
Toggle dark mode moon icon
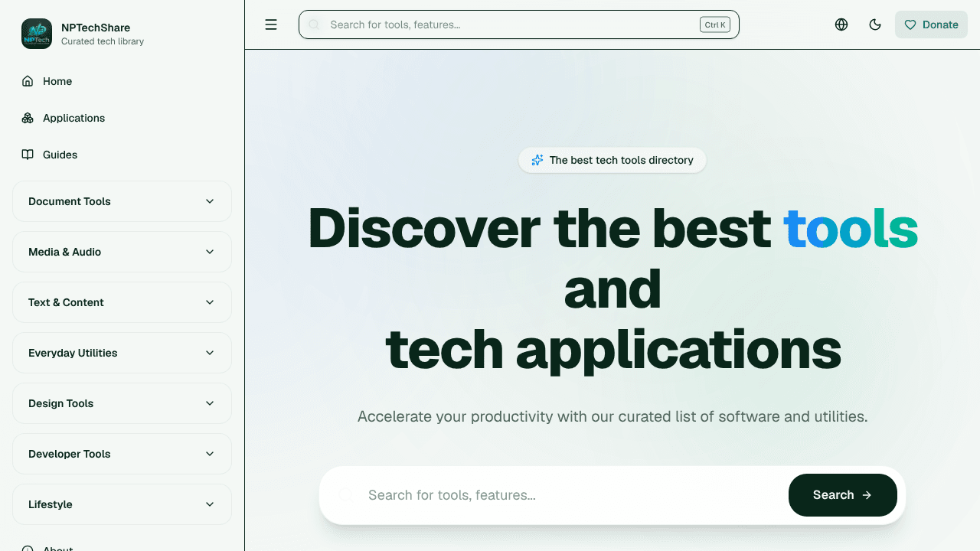coord(875,24)
